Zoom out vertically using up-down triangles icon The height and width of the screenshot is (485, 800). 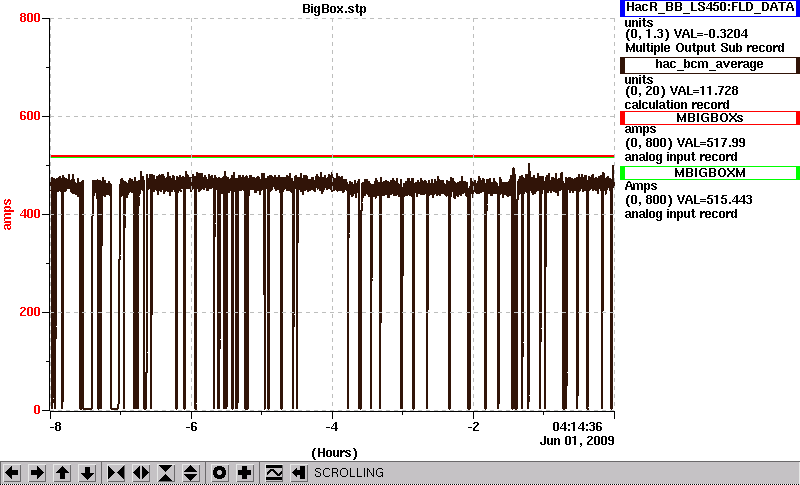click(191, 473)
